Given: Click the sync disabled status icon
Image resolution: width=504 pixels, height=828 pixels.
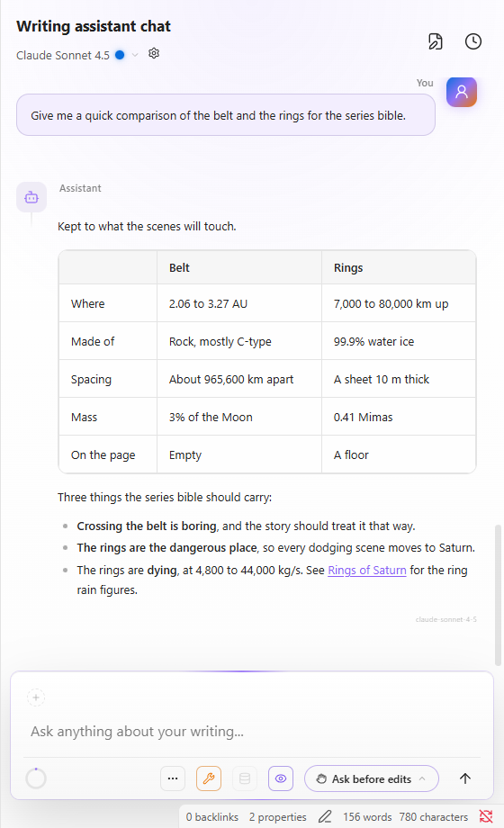Looking at the screenshot, I should [486, 816].
